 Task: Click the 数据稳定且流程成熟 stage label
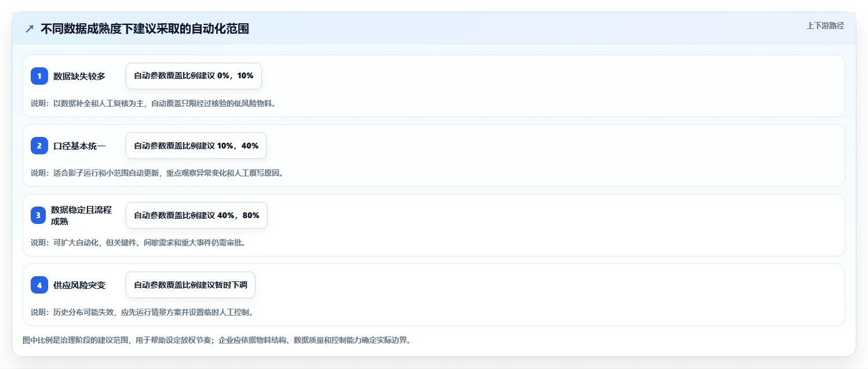(81, 215)
